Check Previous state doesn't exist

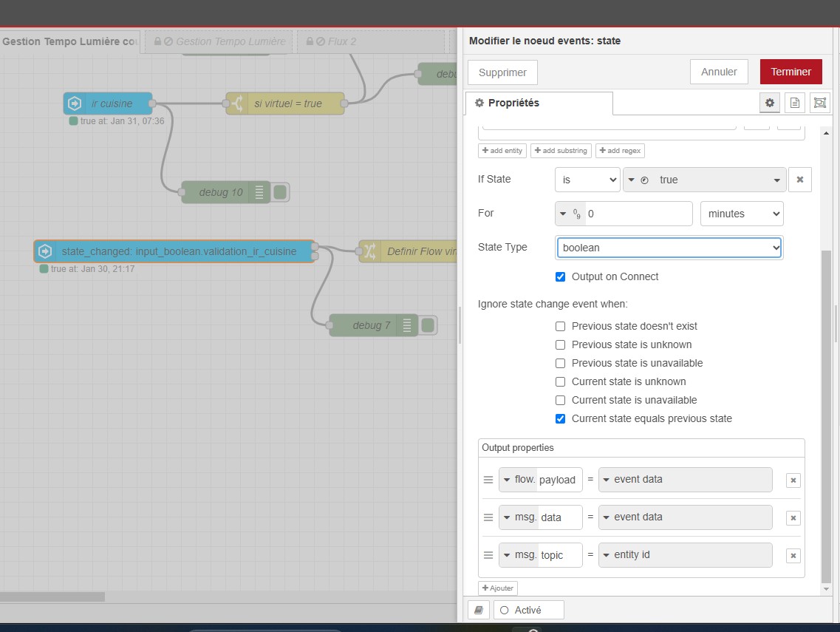[560, 326]
